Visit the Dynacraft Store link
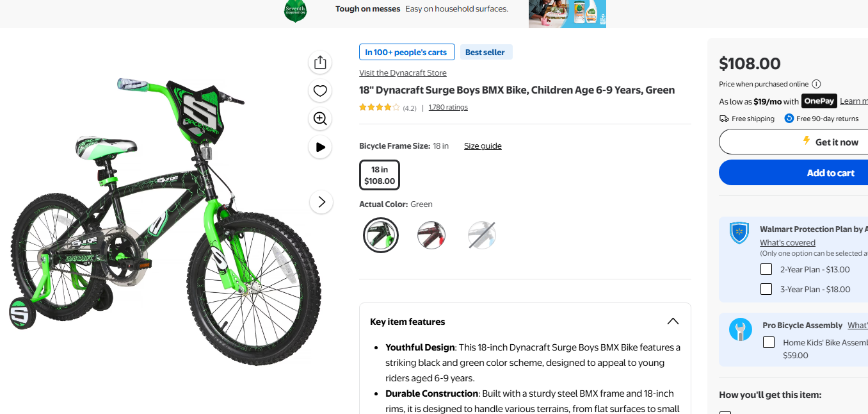 403,73
